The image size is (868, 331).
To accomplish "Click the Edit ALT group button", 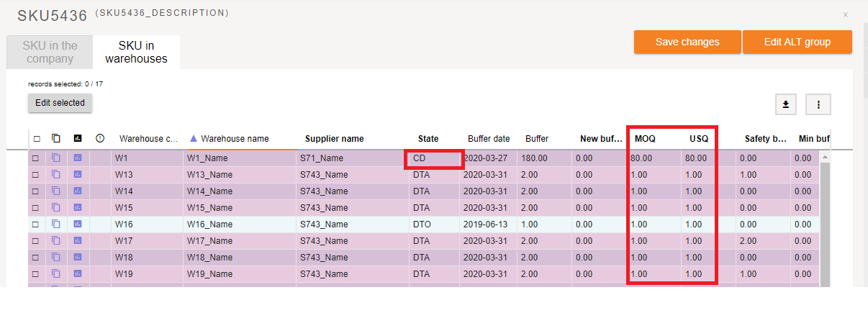I will click(797, 42).
